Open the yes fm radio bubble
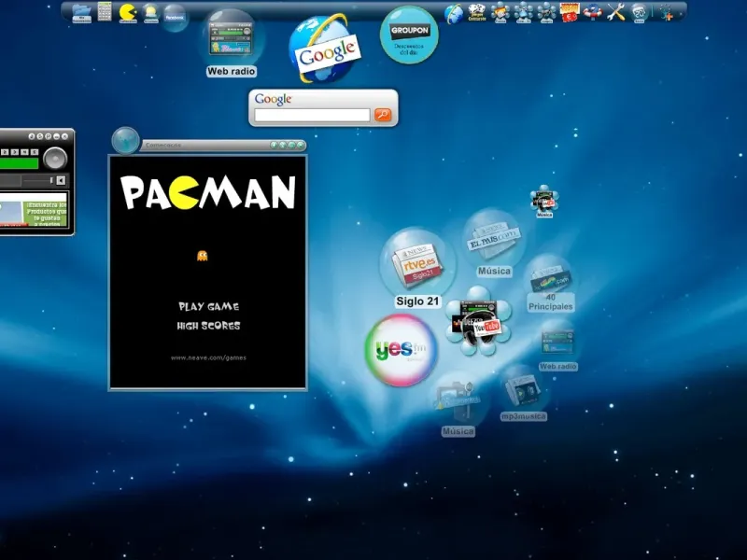 click(x=402, y=350)
